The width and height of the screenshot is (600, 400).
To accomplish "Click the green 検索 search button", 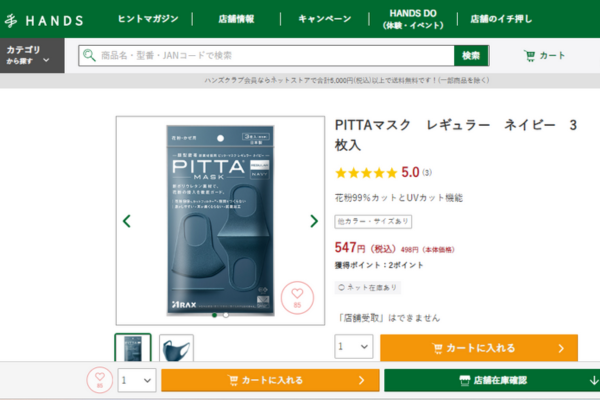I will point(471,56).
